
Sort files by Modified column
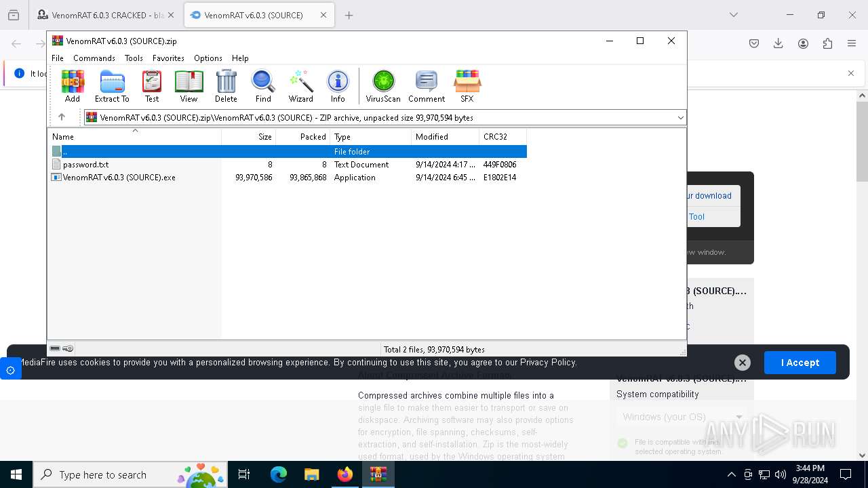(x=445, y=136)
